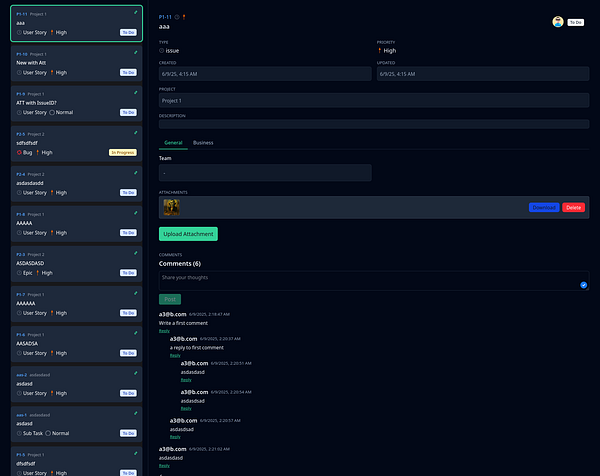The width and height of the screenshot is (600, 476).
Task: Reply to the 2:20:57 AM comment
Action: 175,437
